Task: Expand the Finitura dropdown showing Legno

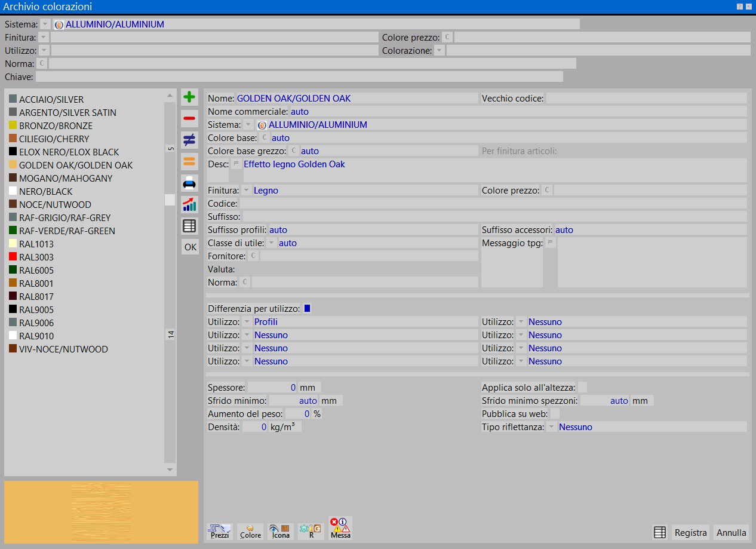Action: pyautogui.click(x=246, y=191)
